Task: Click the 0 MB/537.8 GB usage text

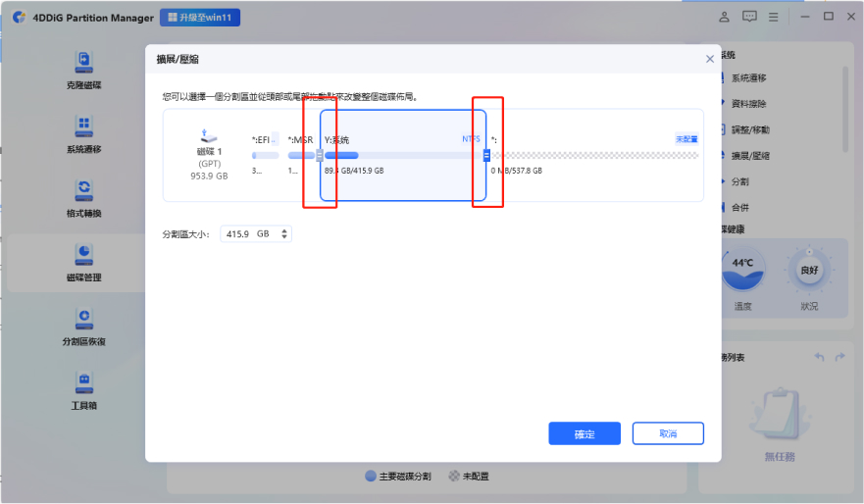Action: (x=516, y=171)
